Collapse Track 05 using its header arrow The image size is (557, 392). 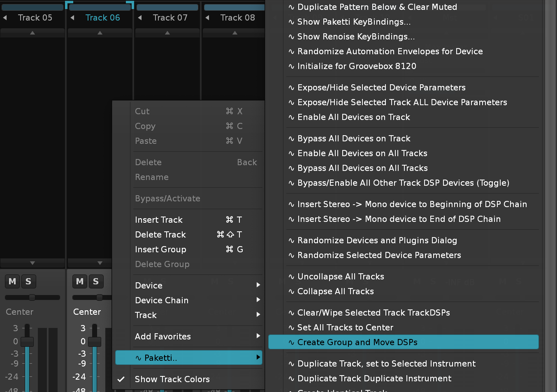tap(5, 18)
